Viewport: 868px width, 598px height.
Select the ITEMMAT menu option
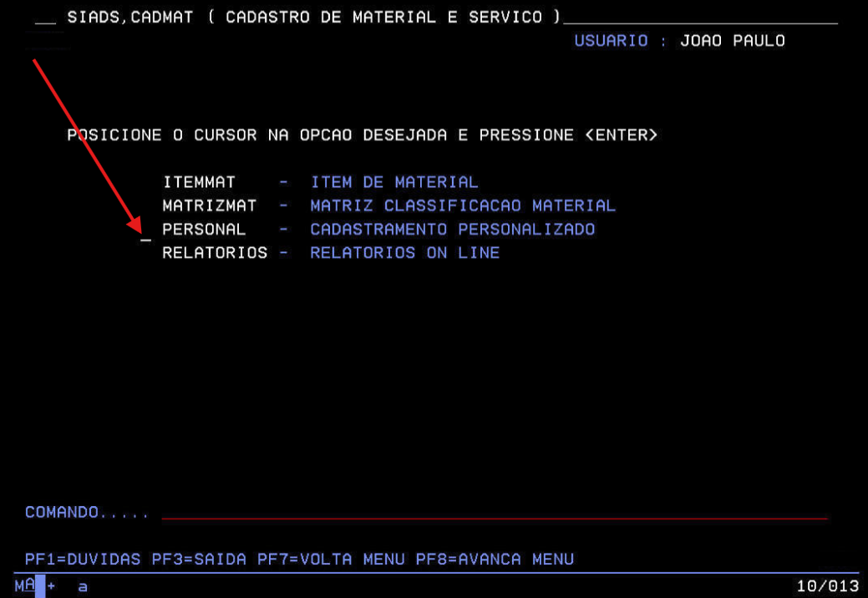(199, 182)
